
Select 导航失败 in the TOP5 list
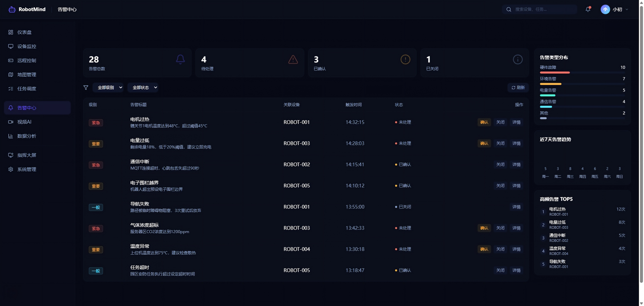pyautogui.click(x=583, y=264)
